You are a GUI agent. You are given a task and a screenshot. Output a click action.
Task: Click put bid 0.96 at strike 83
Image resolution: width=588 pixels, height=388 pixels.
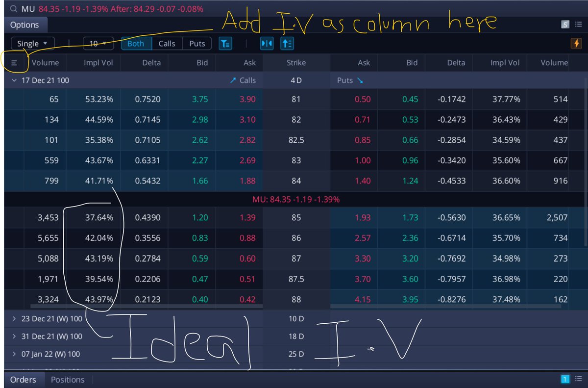pyautogui.click(x=410, y=160)
